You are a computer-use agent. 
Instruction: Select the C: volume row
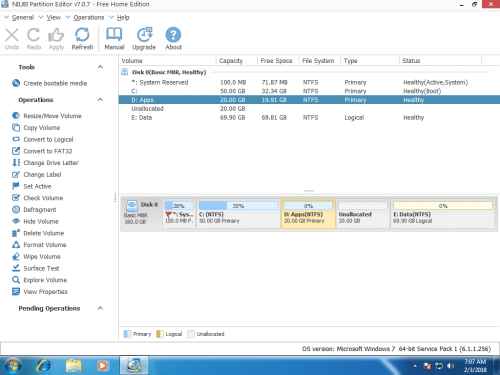point(309,91)
